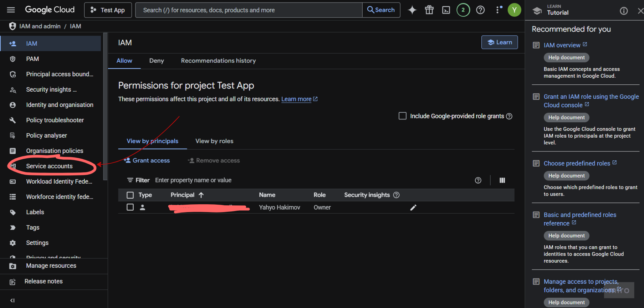Open Principal access boundary policies
The image size is (644, 308).
coord(50,74)
